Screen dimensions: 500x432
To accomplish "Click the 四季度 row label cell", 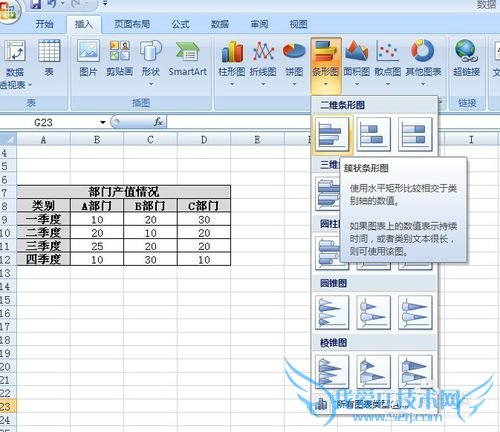I will [43, 259].
